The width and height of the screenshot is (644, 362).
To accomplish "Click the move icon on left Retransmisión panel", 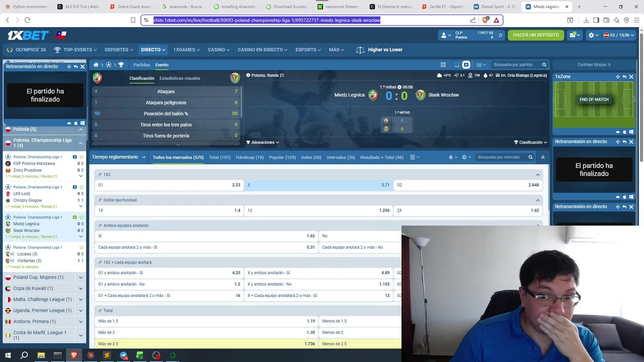I will pyautogui.click(x=69, y=66).
